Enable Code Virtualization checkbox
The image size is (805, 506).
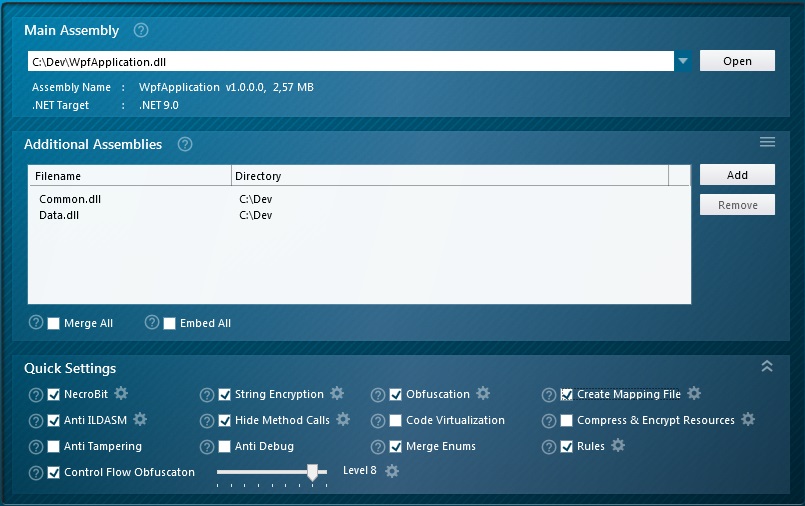pyautogui.click(x=396, y=420)
